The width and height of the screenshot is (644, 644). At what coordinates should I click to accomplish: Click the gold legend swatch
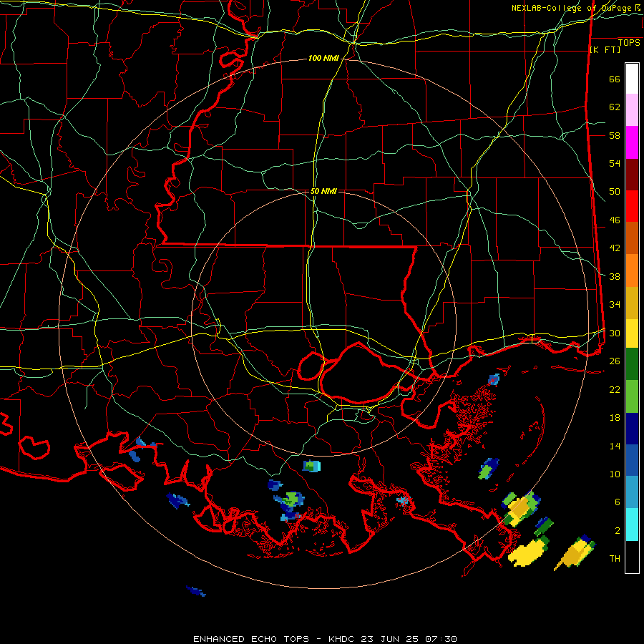[632, 303]
